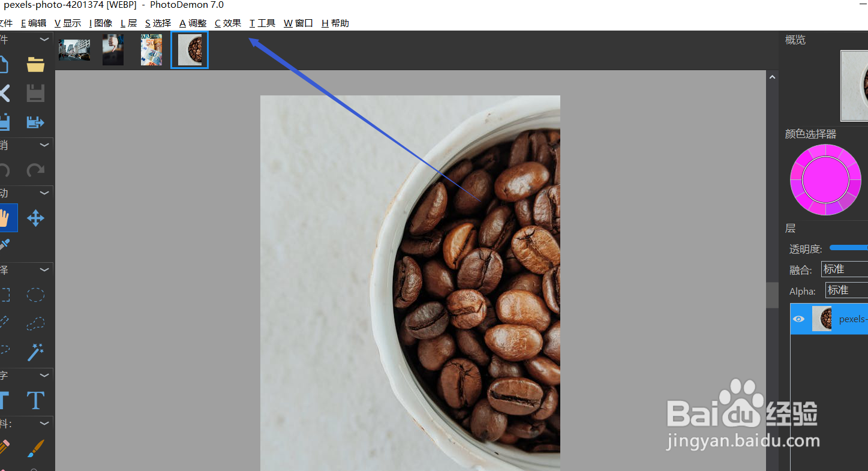Image resolution: width=868 pixels, height=471 pixels.
Task: Pick the Eyedropper color tool
Action: 4,244
